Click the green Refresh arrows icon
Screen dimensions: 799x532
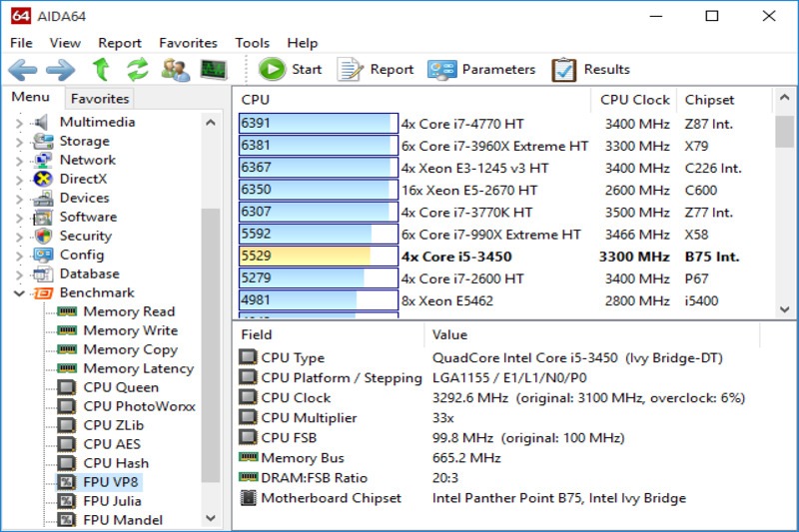pos(137,70)
